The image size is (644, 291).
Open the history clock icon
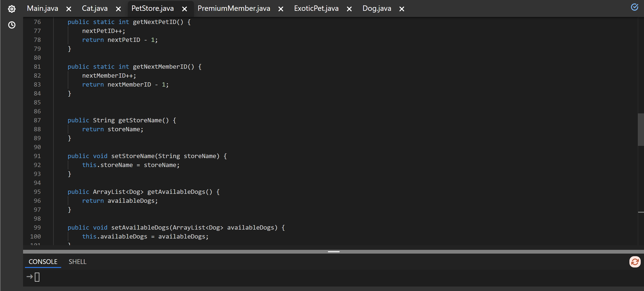point(12,25)
